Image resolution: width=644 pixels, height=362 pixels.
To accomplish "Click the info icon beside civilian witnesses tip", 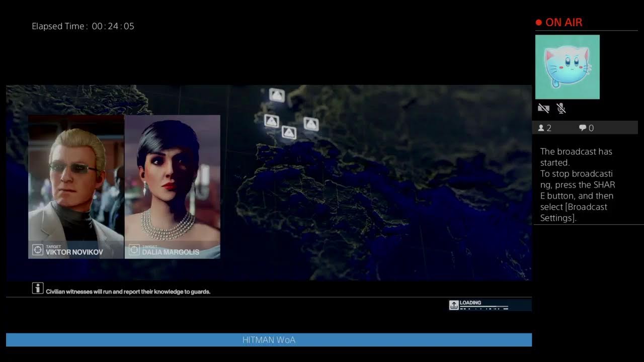I will 38,288.
